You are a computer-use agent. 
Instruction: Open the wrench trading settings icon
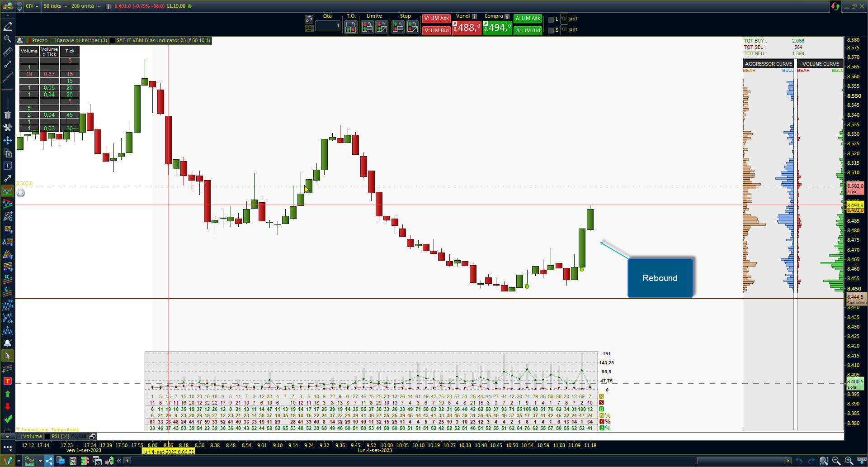click(309, 19)
